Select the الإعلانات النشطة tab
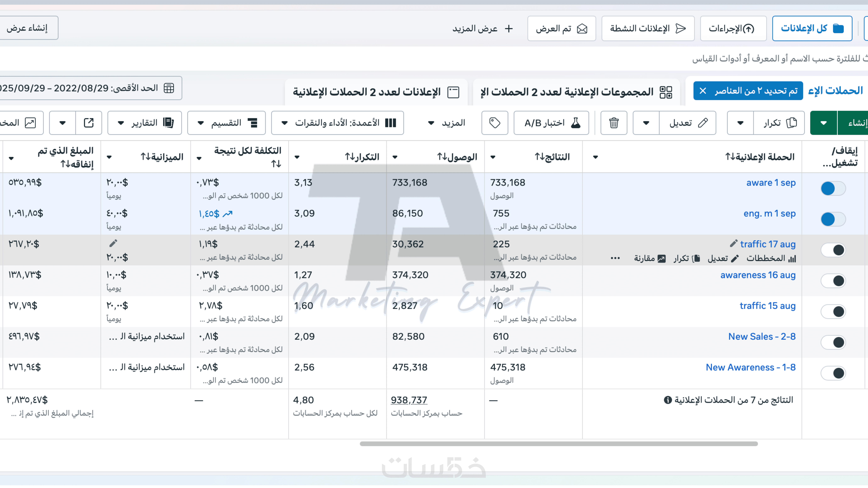The height and width of the screenshot is (488, 868). (x=648, y=28)
